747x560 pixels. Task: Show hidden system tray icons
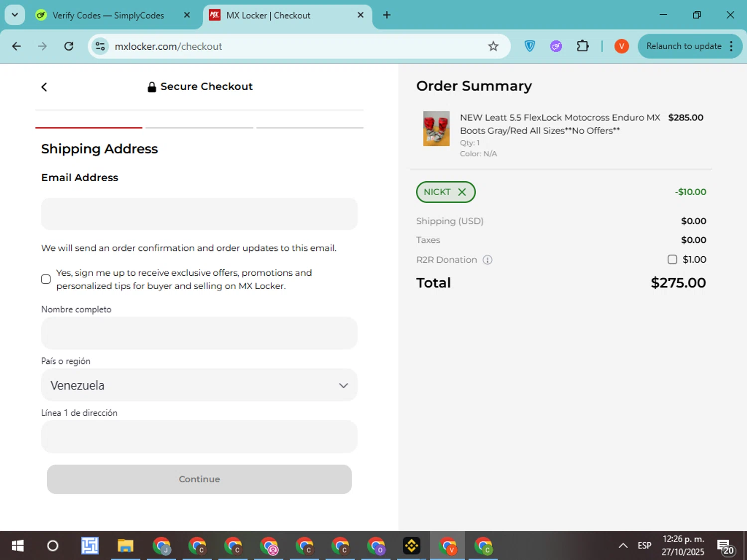pos(623,546)
